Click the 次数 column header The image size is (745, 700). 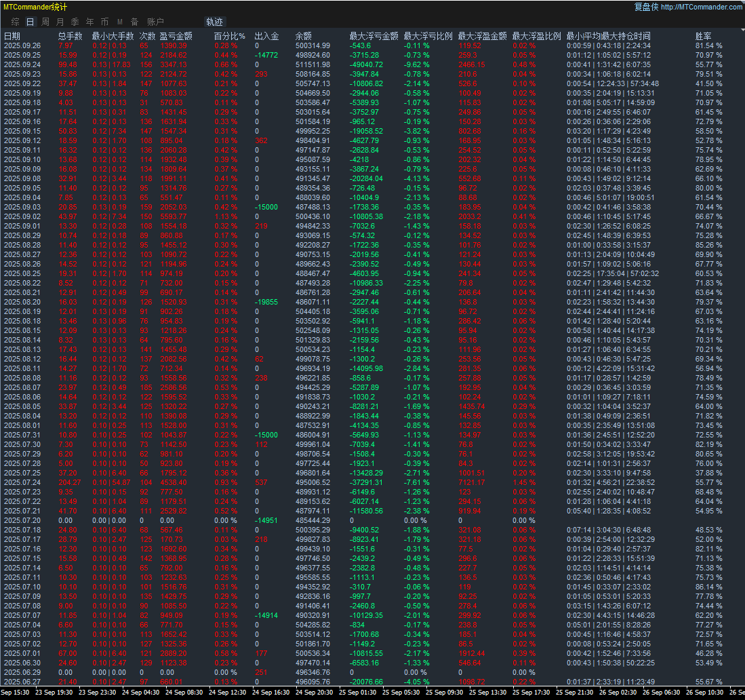(x=147, y=36)
